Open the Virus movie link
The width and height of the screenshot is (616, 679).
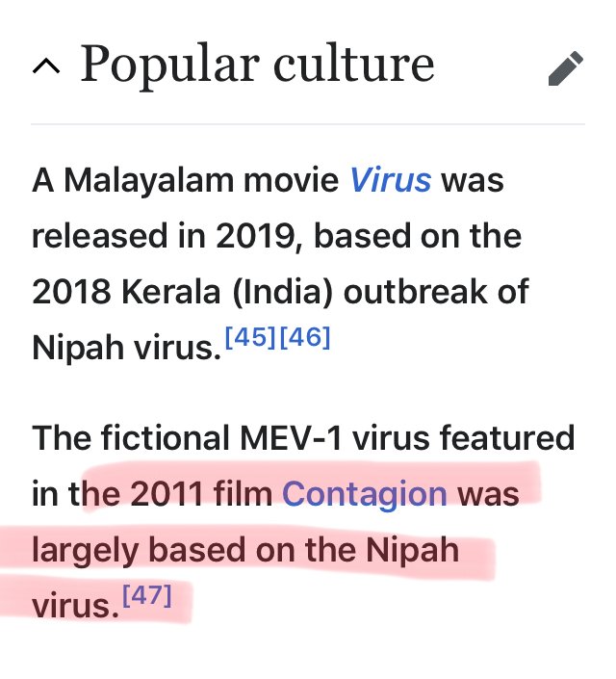click(390, 180)
